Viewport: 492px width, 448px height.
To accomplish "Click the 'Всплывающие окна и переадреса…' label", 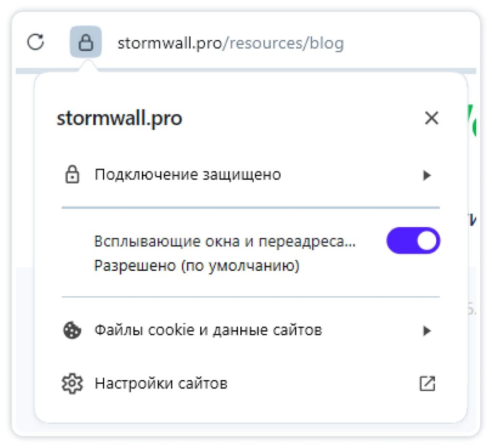I will click(x=225, y=241).
